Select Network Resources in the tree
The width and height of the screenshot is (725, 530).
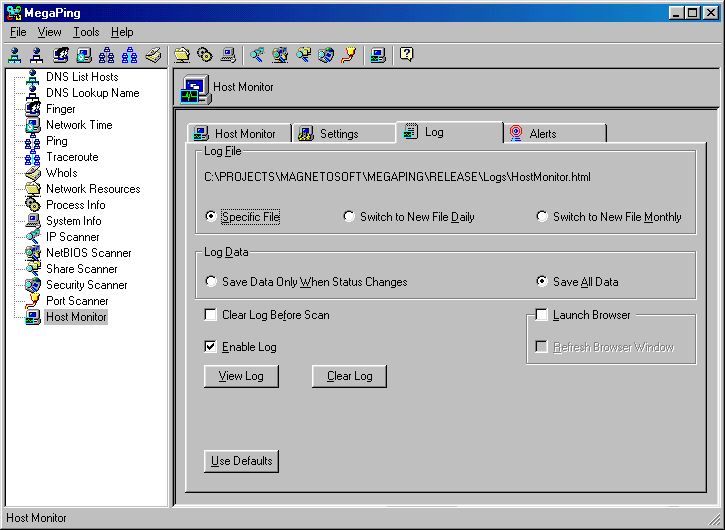(x=93, y=189)
